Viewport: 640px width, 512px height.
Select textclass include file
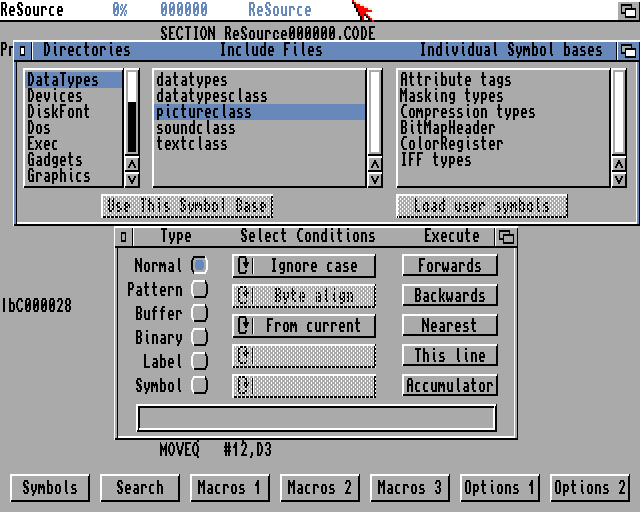(x=260, y=144)
